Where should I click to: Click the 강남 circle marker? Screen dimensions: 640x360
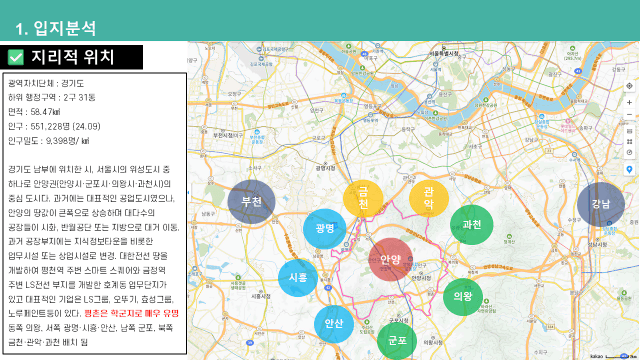(x=601, y=204)
